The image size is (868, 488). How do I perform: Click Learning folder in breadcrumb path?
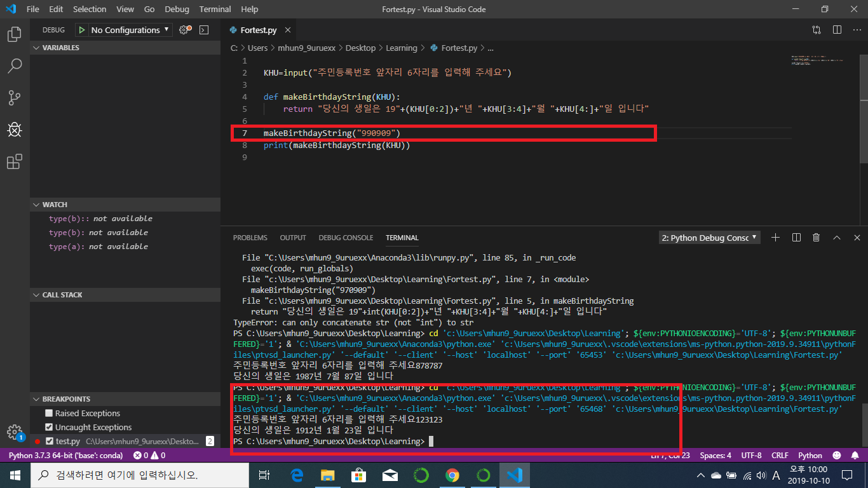click(402, 48)
